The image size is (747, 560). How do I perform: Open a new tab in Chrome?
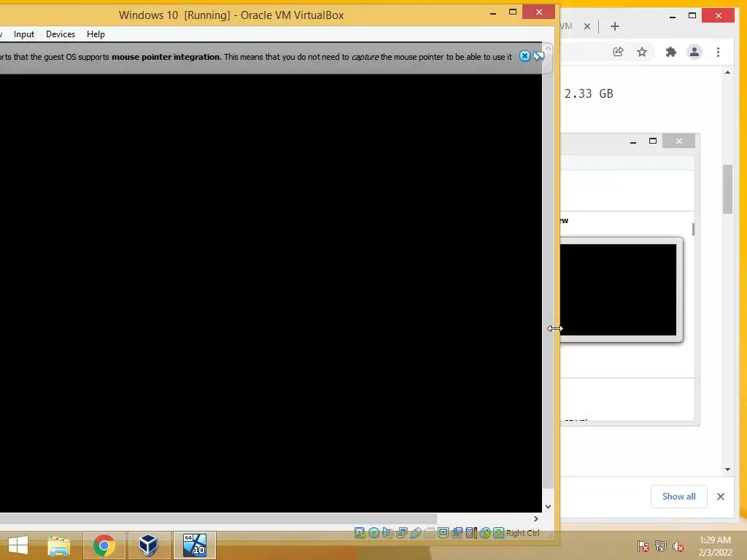coord(614,26)
